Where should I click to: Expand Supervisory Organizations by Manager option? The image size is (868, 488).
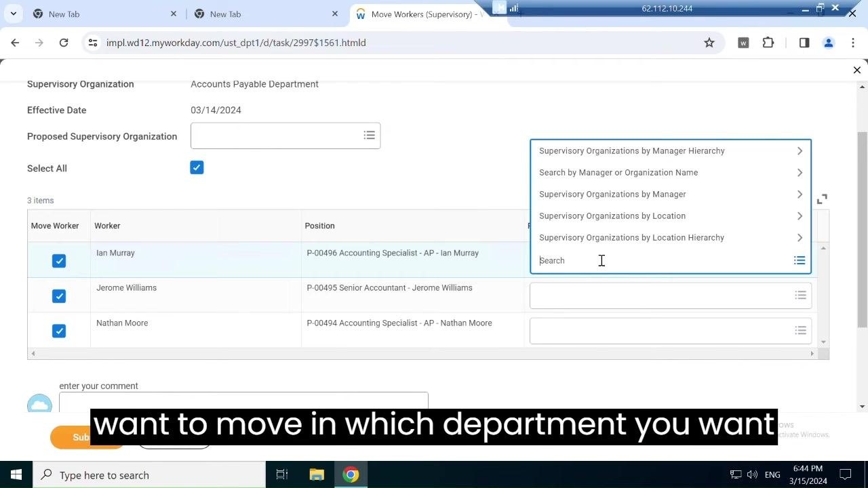click(x=671, y=194)
